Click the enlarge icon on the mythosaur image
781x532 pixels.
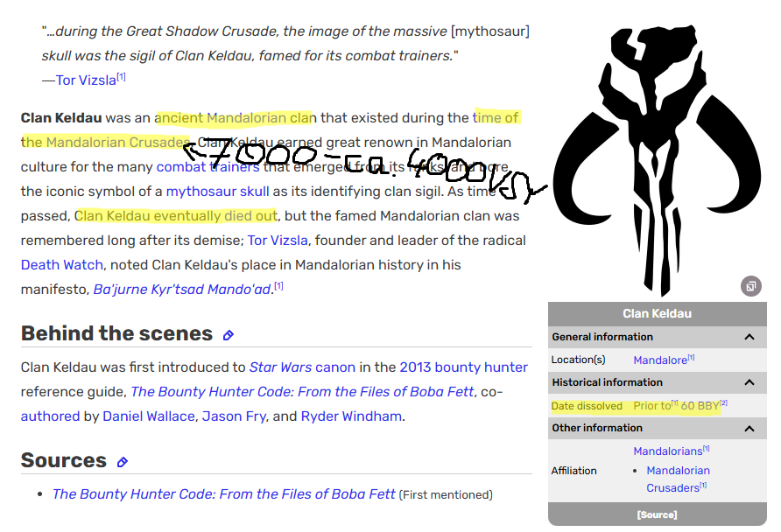[750, 286]
